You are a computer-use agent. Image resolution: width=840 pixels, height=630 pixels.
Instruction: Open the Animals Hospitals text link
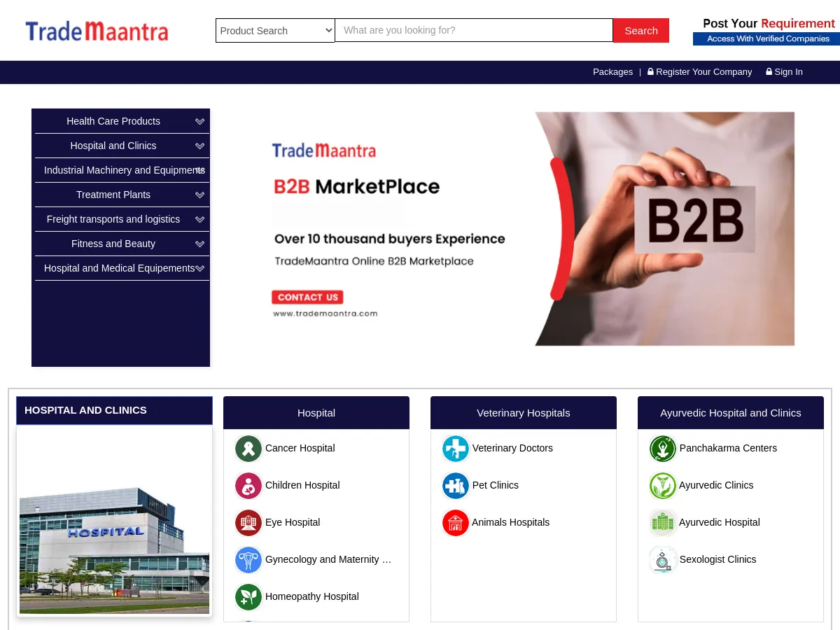coord(510,522)
